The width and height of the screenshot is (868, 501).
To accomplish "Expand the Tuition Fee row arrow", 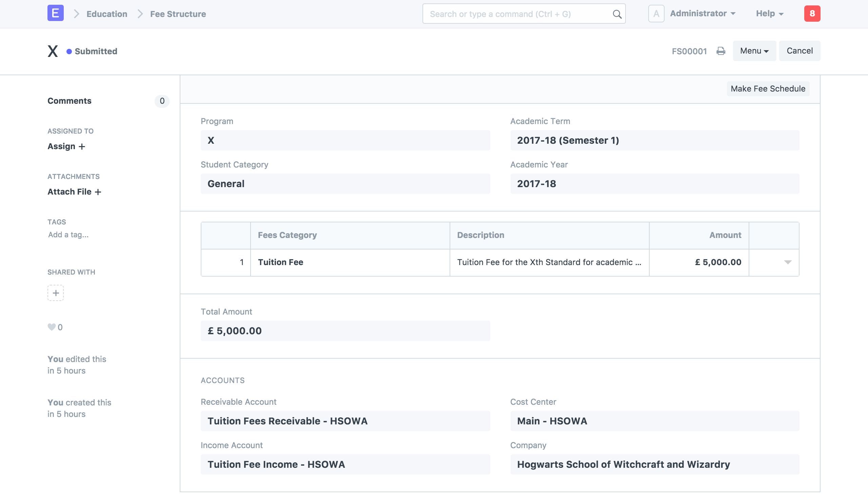I will [x=787, y=262].
